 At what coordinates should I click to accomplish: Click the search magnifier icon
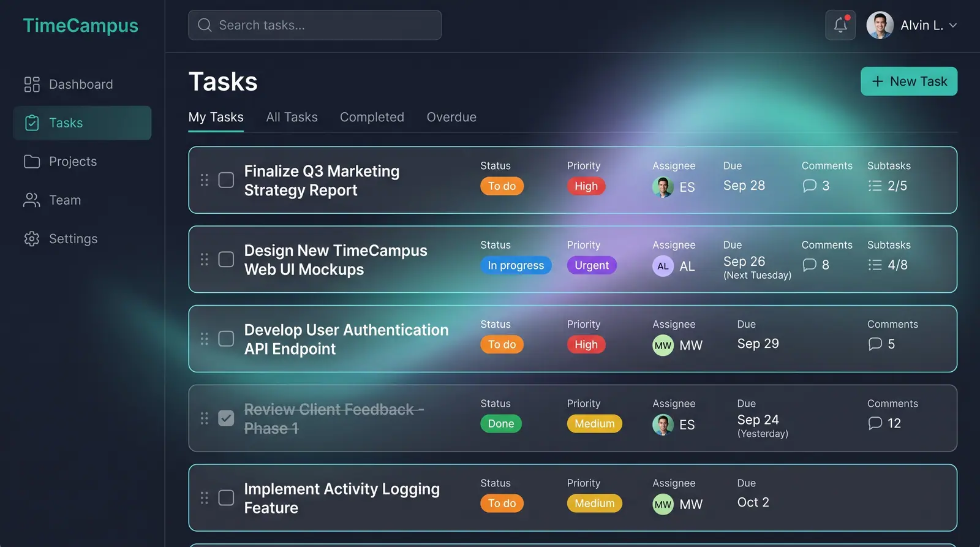click(205, 25)
